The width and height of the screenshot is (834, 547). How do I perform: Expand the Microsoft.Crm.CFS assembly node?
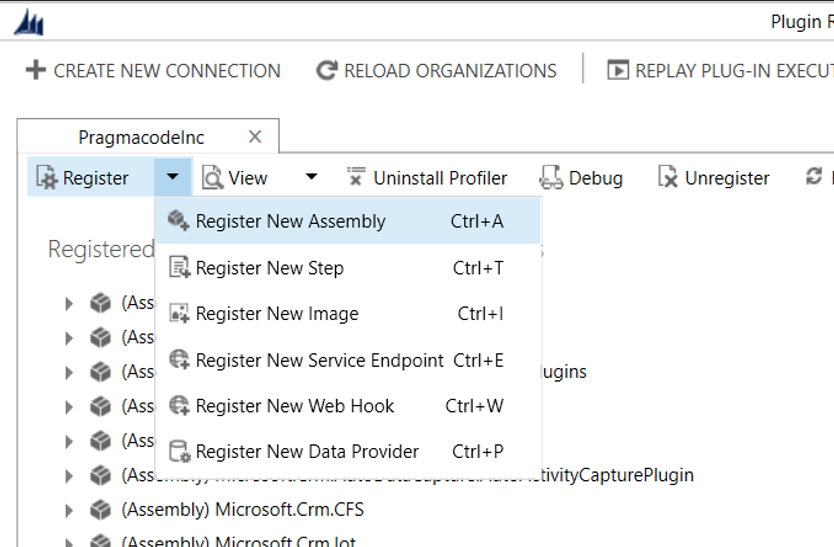69,510
